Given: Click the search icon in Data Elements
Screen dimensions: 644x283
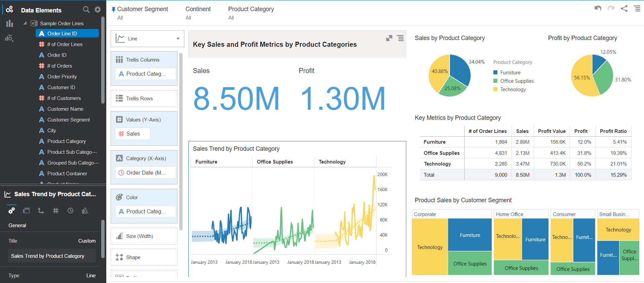Looking at the screenshot, I should [x=86, y=10].
